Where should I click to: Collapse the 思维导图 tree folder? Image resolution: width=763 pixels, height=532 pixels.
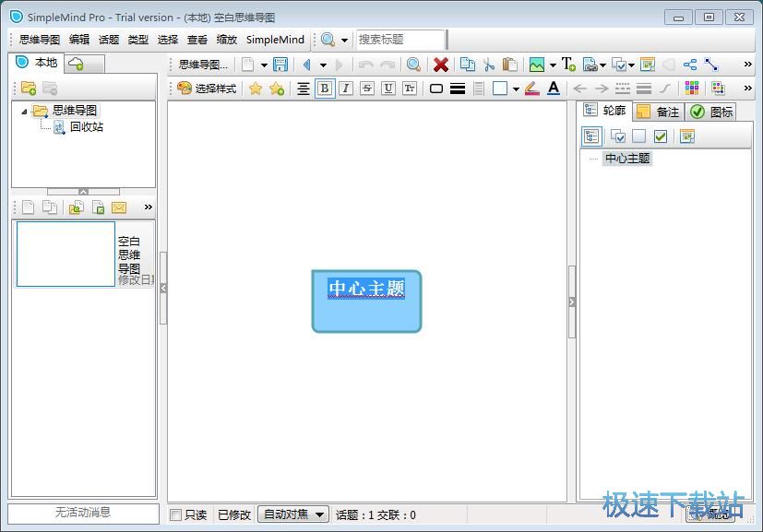(24, 111)
